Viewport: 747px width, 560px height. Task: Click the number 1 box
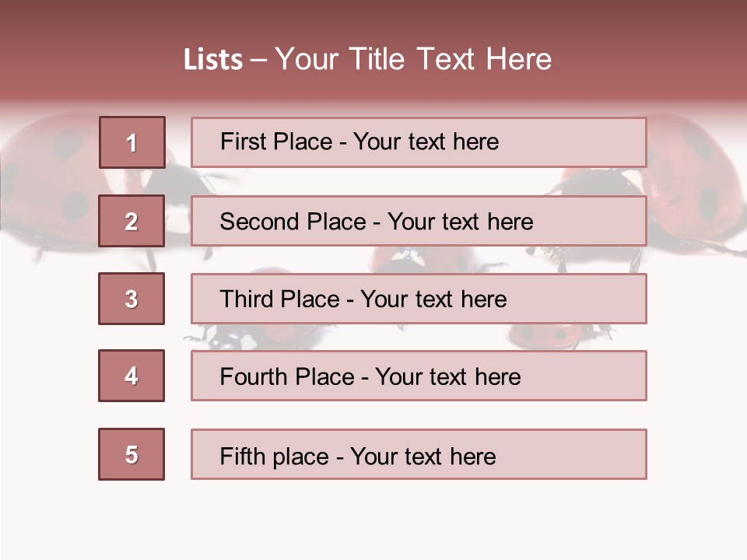click(x=132, y=142)
